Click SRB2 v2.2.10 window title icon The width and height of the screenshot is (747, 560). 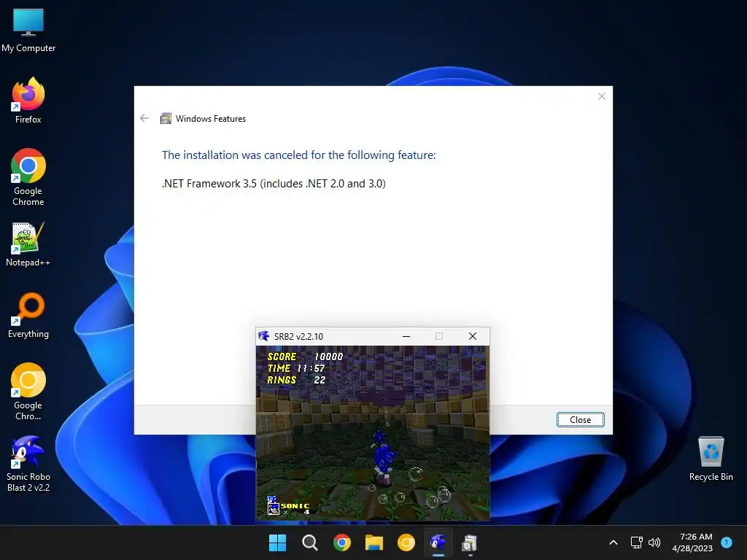[264, 336]
